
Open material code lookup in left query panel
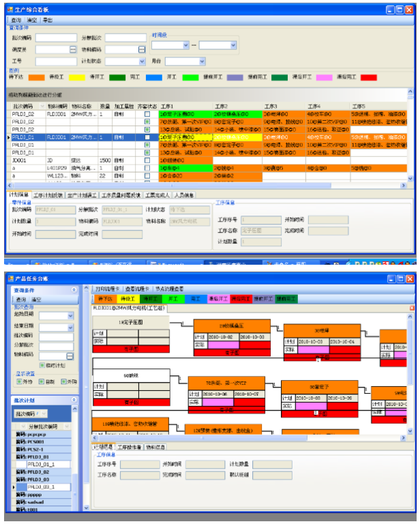(70, 356)
